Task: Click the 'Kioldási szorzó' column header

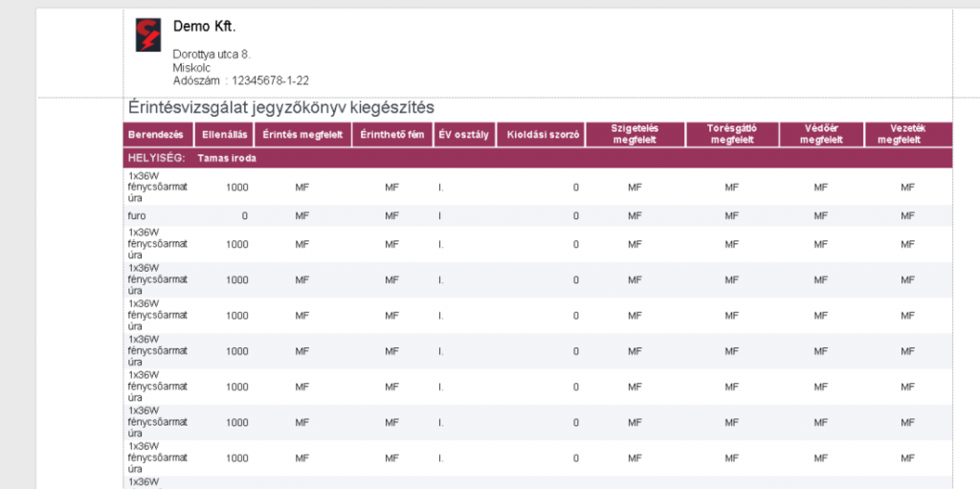Action: tap(543, 135)
